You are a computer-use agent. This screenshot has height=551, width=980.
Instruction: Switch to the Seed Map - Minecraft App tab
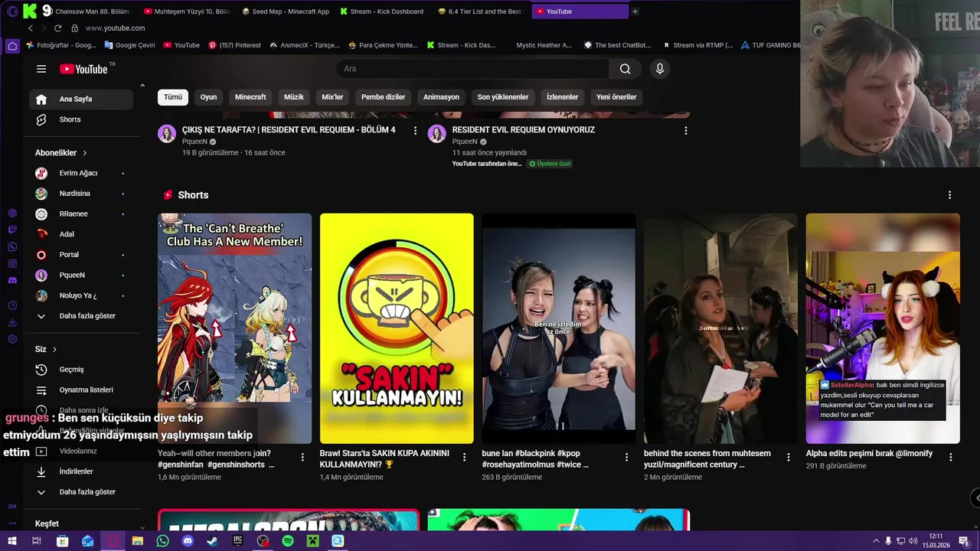286,11
